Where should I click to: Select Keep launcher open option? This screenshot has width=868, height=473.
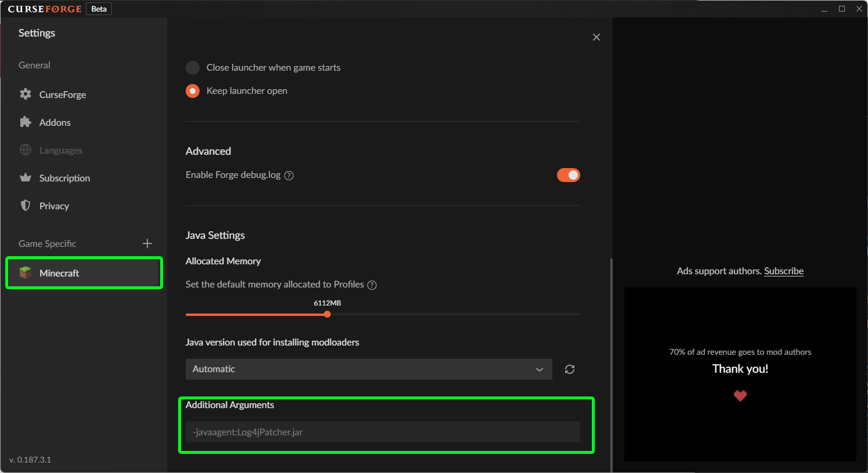point(193,91)
